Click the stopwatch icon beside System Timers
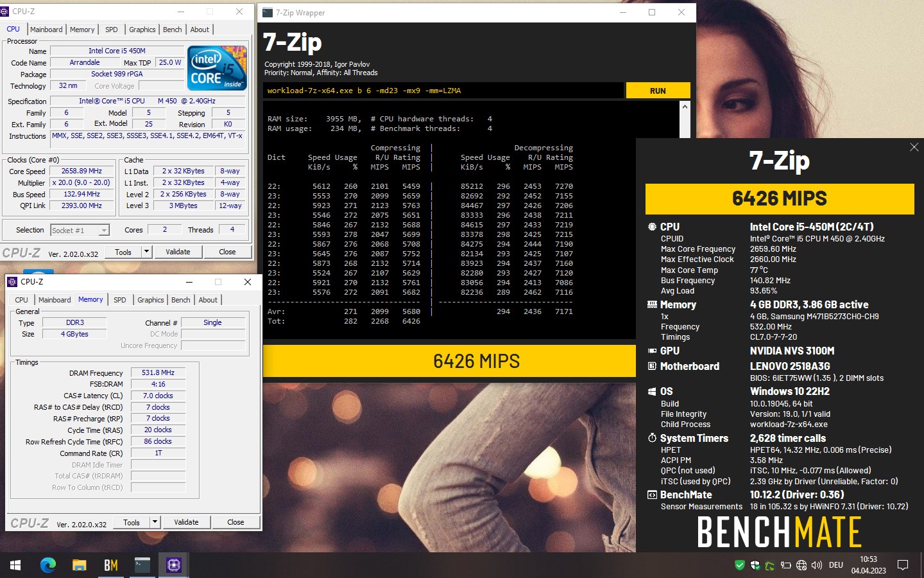The height and width of the screenshot is (578, 924). click(652, 438)
